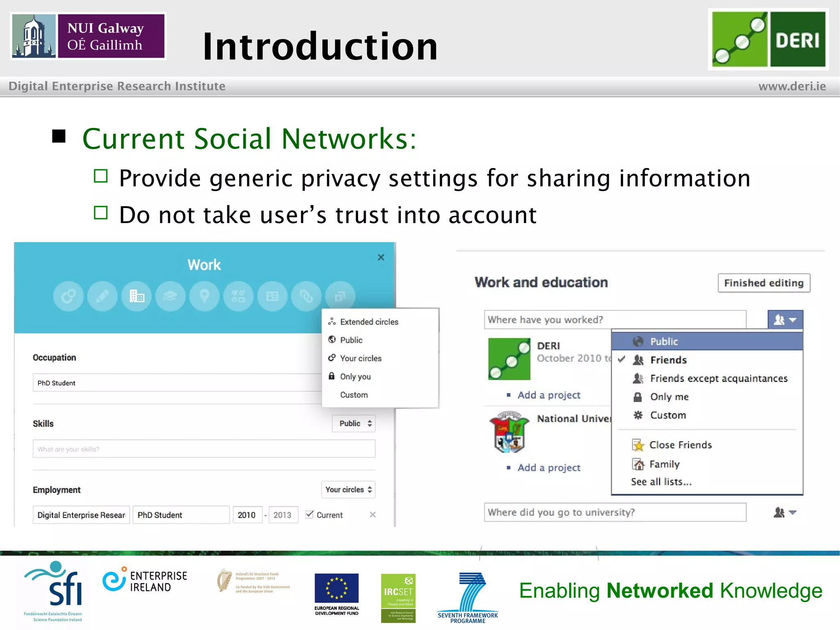The width and height of the screenshot is (840, 630).
Task: Edit the Occupation field PhD Student
Action: tap(177, 383)
